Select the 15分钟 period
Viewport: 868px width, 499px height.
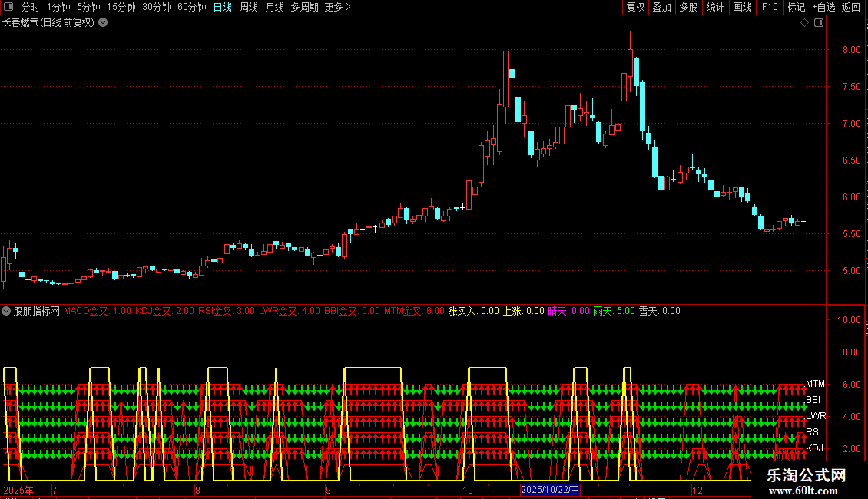(121, 7)
